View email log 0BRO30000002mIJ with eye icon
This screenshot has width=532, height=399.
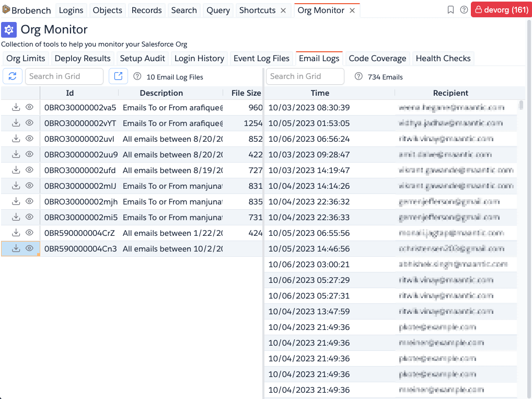[29, 186]
